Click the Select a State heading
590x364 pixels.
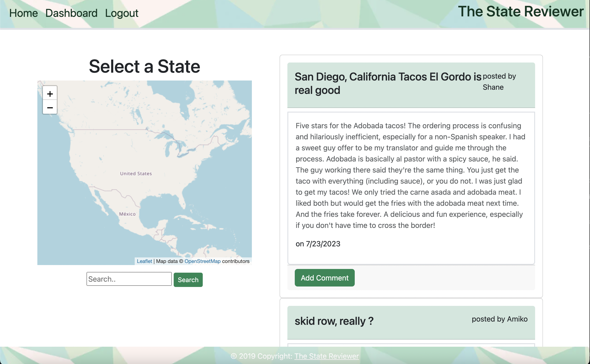pos(144,66)
